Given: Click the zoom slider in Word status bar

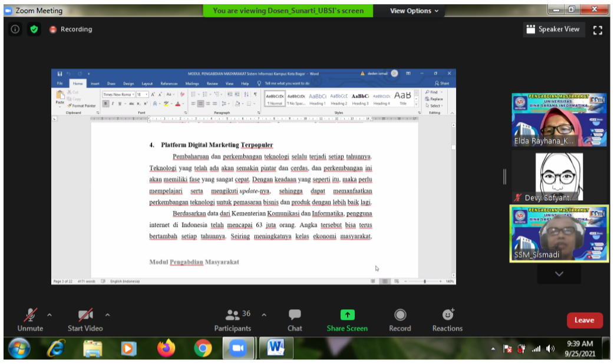Looking at the screenshot, I should (x=424, y=282).
